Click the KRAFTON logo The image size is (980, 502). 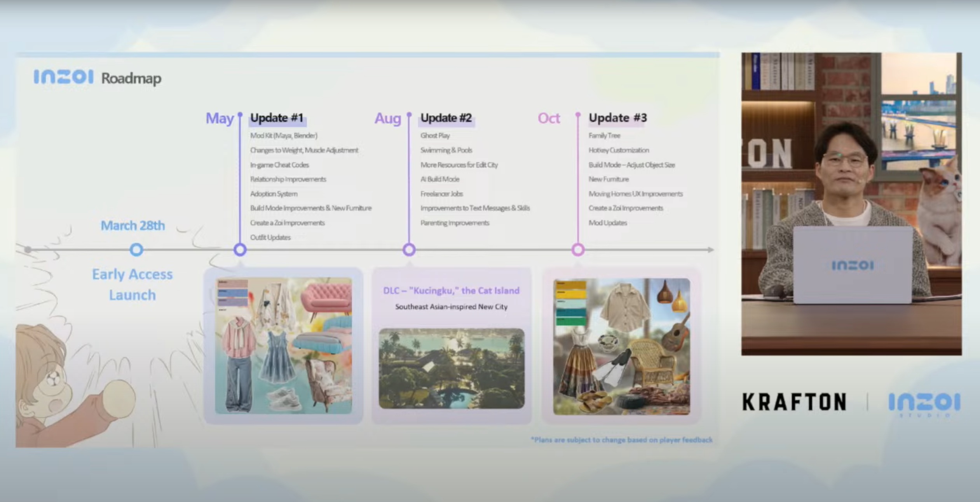coord(794,402)
